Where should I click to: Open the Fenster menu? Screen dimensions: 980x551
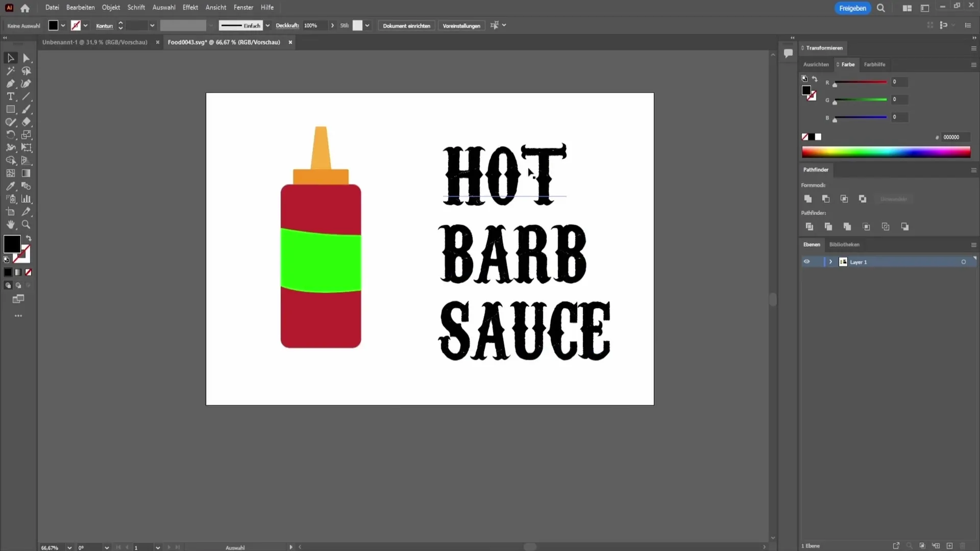coord(243,8)
